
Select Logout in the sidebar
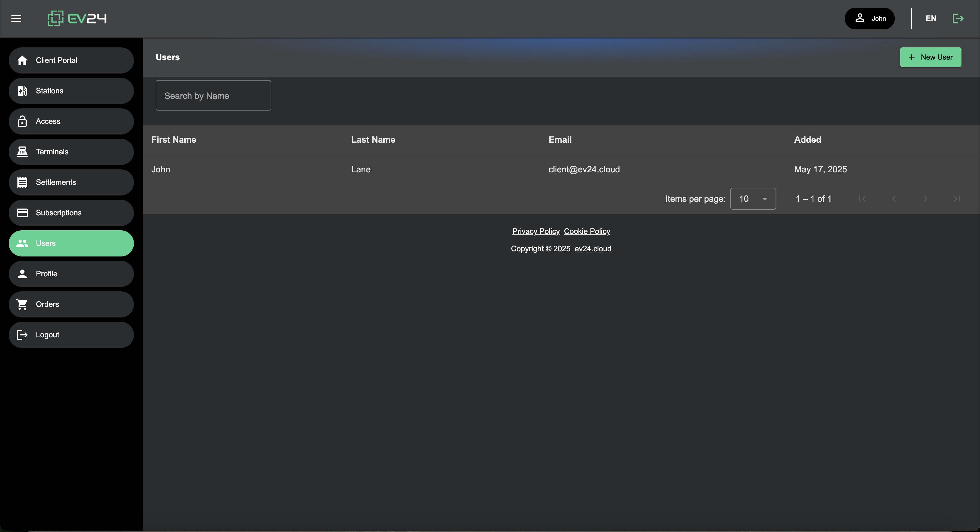click(x=71, y=335)
